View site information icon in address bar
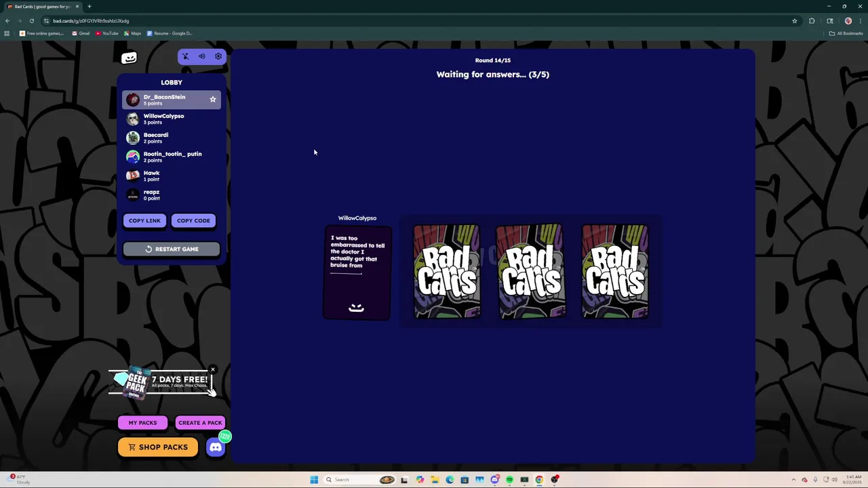Screen dimensions: 868x488 (x=46, y=21)
